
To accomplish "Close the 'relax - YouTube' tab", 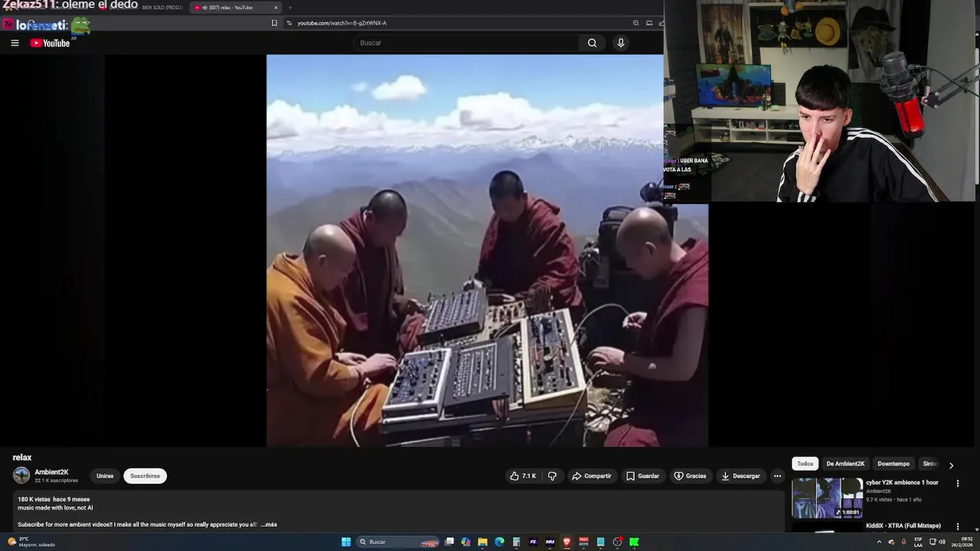I will 275,8.
